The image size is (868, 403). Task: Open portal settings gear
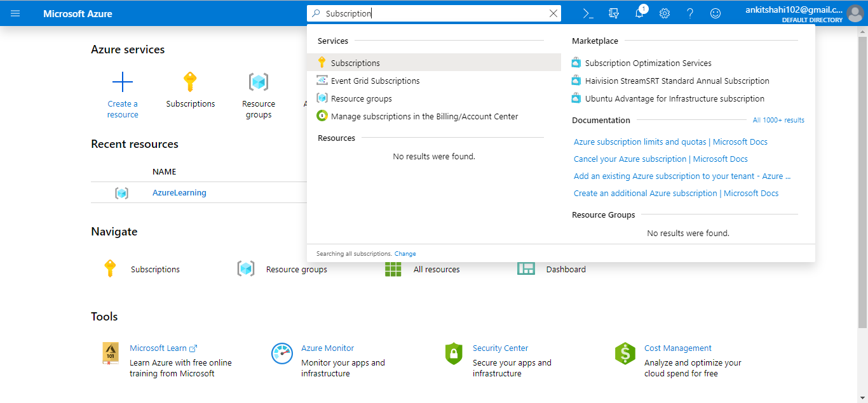pyautogui.click(x=665, y=13)
